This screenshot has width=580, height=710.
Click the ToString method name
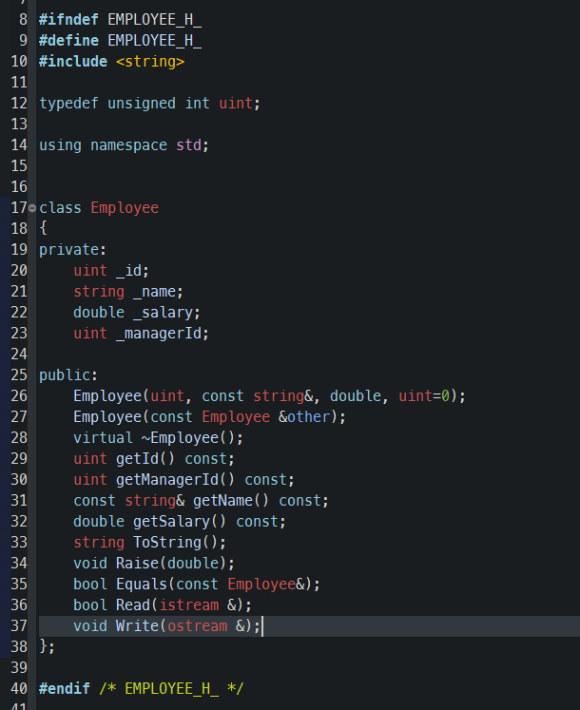[167, 542]
